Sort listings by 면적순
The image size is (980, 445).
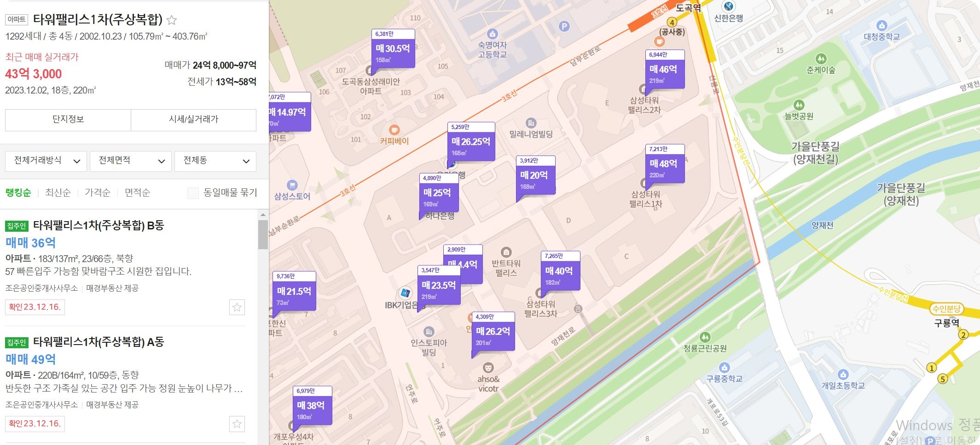(137, 193)
